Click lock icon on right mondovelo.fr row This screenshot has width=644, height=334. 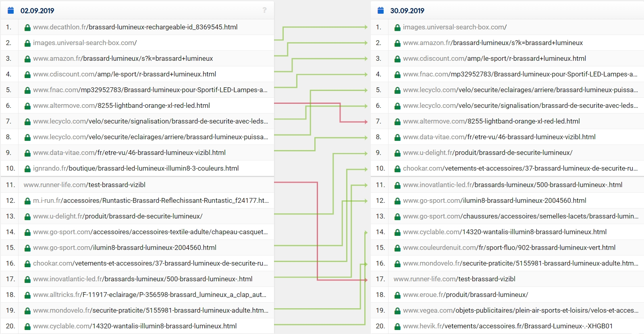click(x=397, y=264)
